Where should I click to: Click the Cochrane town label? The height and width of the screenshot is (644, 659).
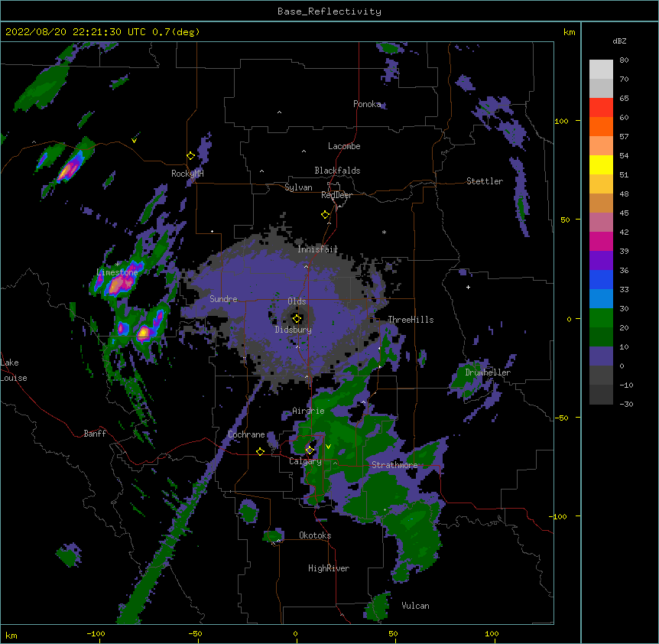[x=246, y=434]
